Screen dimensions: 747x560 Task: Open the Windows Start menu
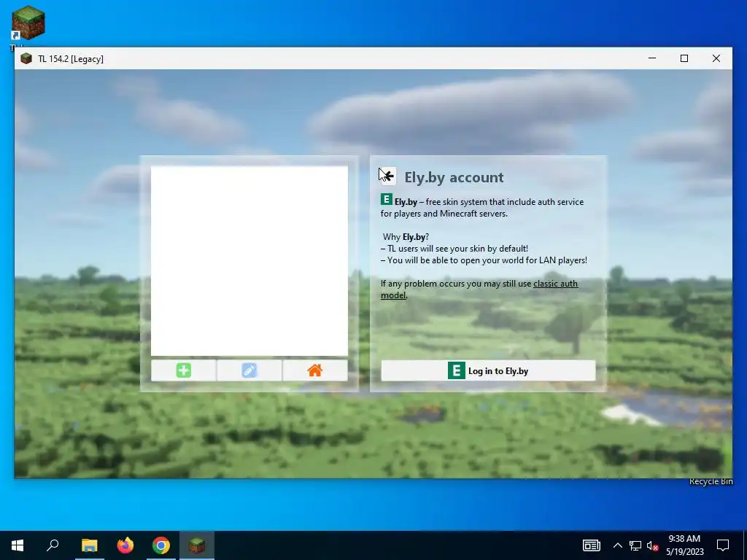[18, 545]
